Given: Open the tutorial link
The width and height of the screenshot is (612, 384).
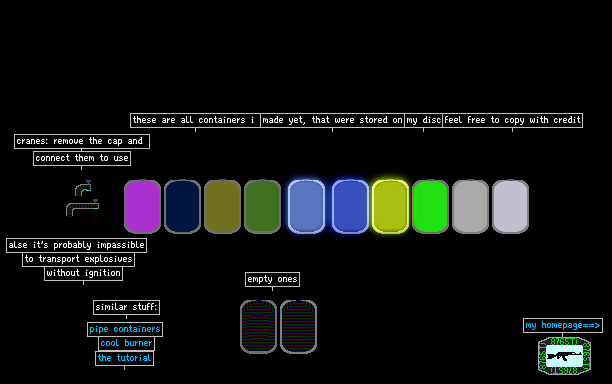Looking at the screenshot, I should tap(125, 358).
